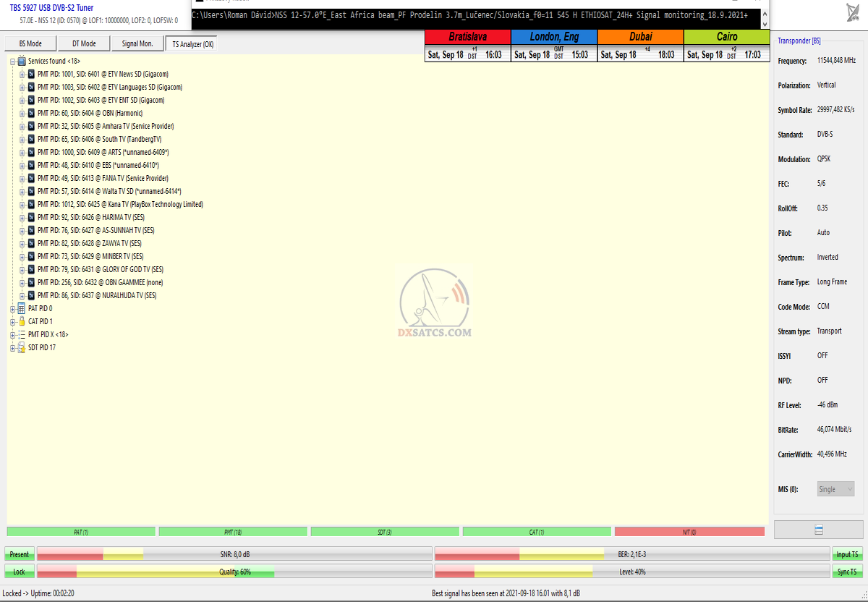This screenshot has height=602, width=868.
Task: Click the CAT PID 1 lock icon
Action: 22,321
